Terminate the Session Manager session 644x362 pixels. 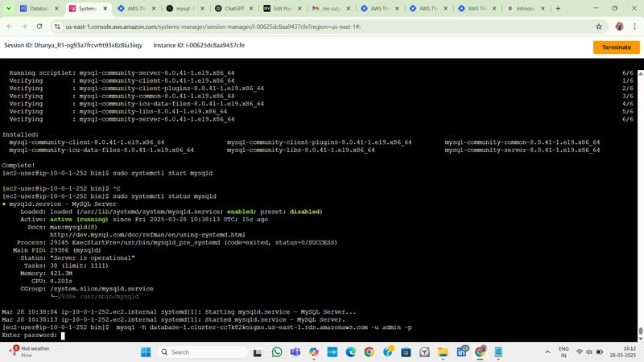[616, 47]
